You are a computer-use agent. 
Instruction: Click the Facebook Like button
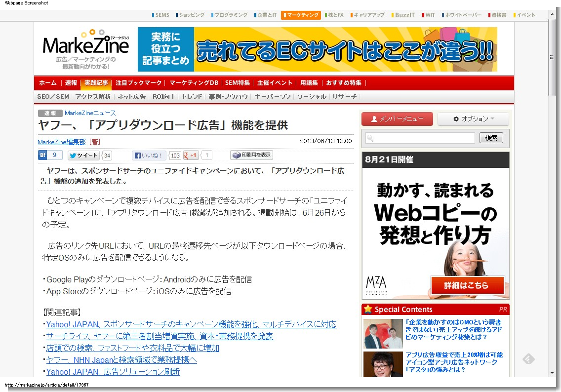click(x=149, y=155)
